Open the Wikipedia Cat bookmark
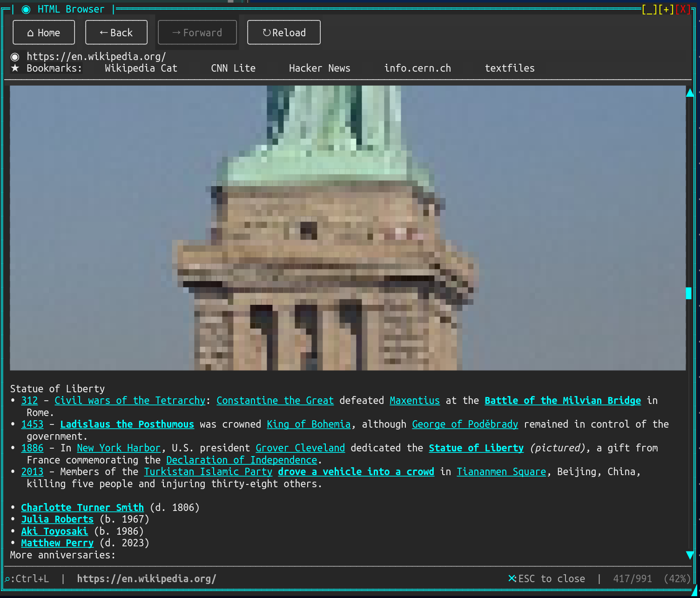The height and width of the screenshot is (598, 700). (141, 68)
